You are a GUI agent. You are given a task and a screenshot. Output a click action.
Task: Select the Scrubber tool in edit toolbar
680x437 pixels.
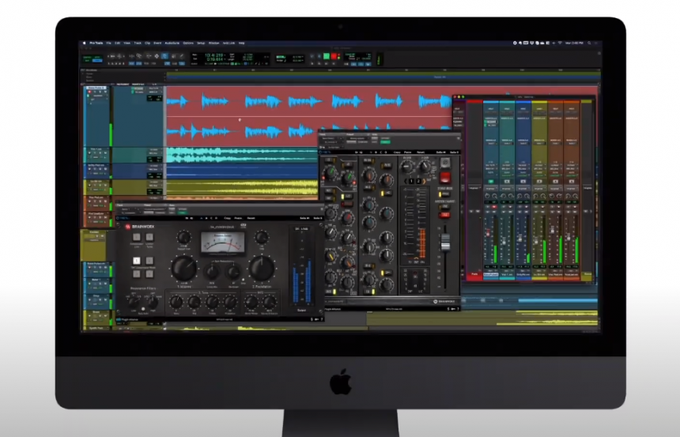[x=173, y=56]
